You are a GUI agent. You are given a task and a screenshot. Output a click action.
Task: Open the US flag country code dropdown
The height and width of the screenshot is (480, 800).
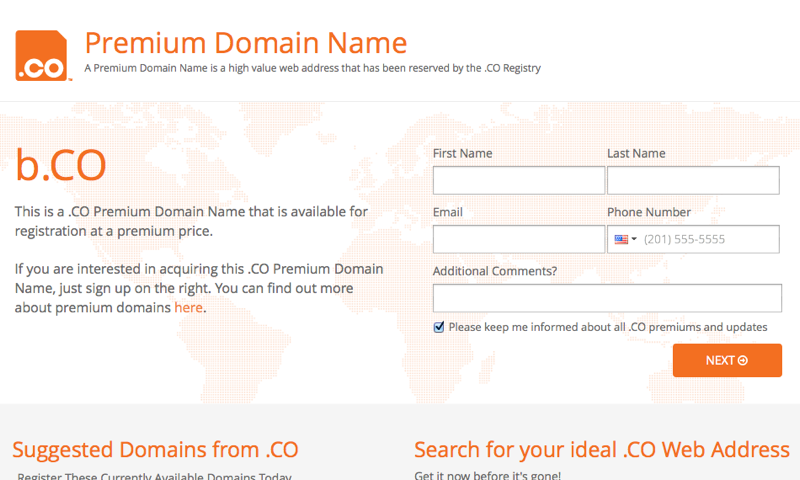point(625,240)
